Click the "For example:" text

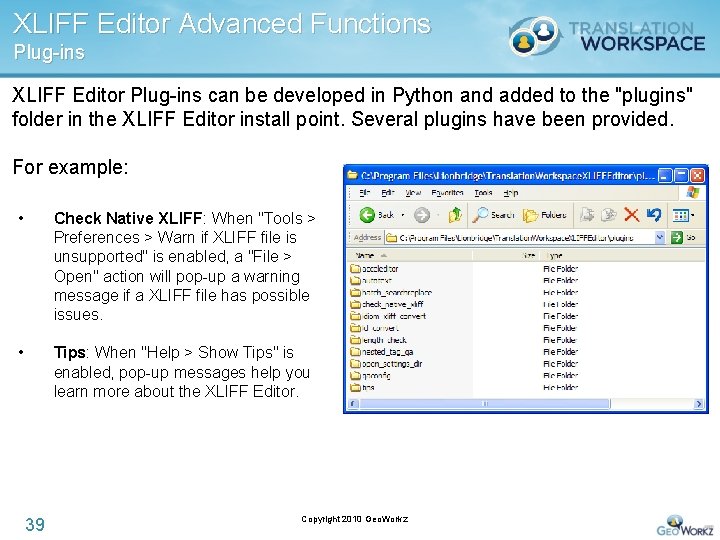coord(70,167)
